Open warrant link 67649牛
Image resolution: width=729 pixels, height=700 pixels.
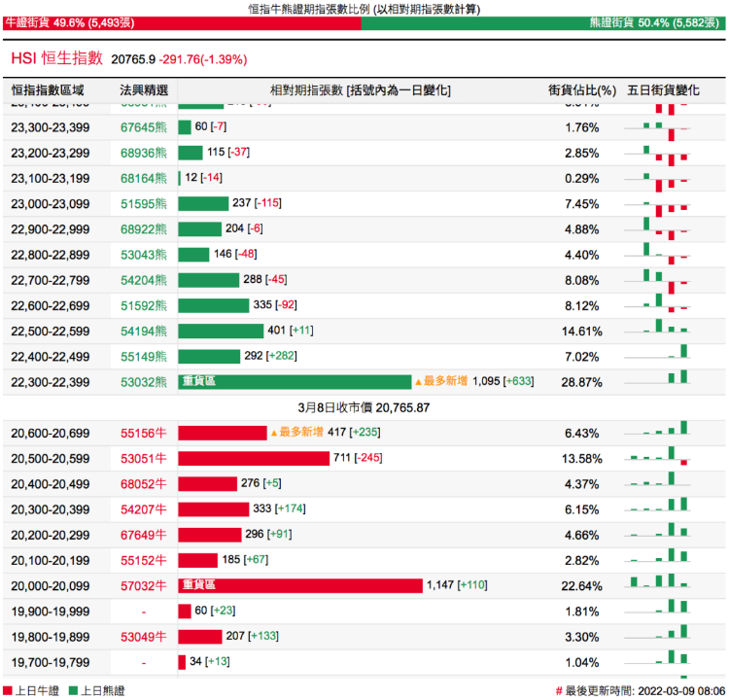pos(143,535)
